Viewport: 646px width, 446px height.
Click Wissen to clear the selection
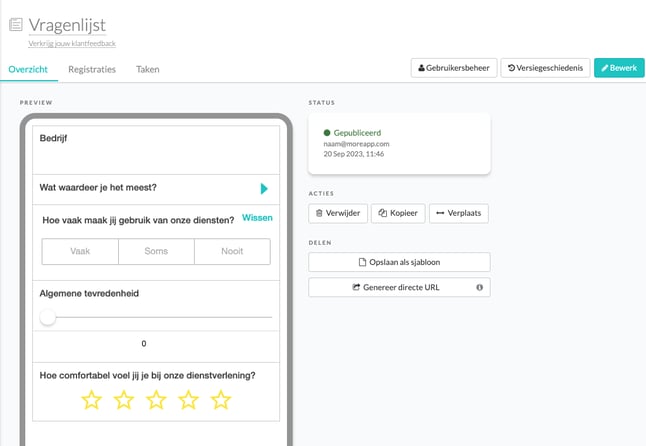point(257,217)
